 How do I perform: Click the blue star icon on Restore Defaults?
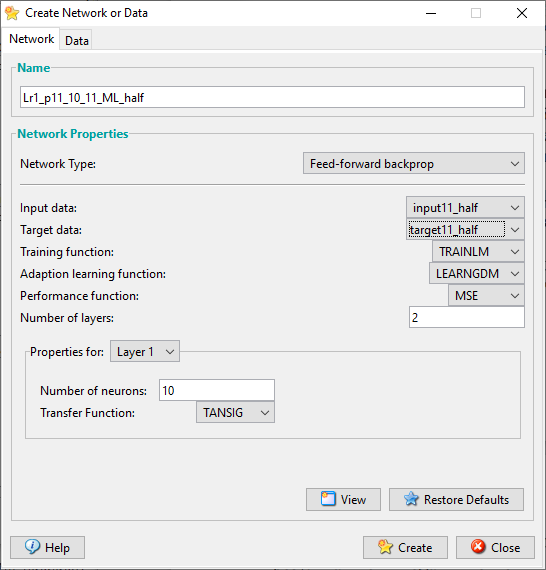click(411, 499)
